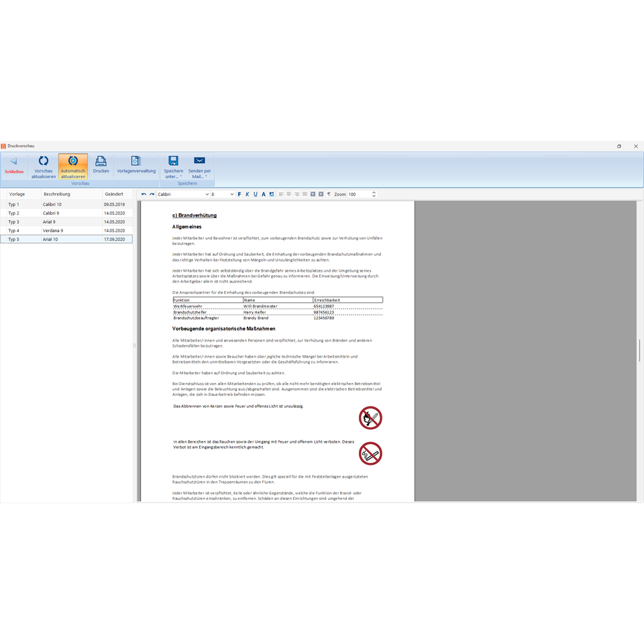Align text right
The height and width of the screenshot is (644, 644).
297,195
